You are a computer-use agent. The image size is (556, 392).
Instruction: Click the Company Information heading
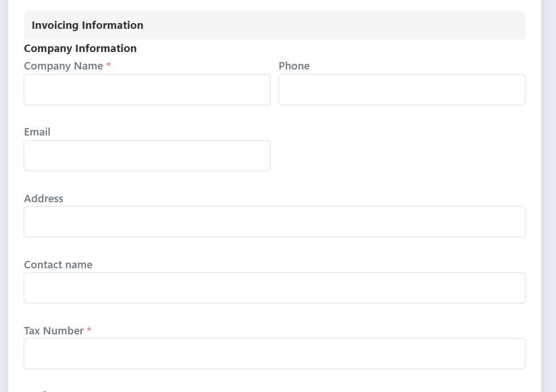(x=80, y=48)
